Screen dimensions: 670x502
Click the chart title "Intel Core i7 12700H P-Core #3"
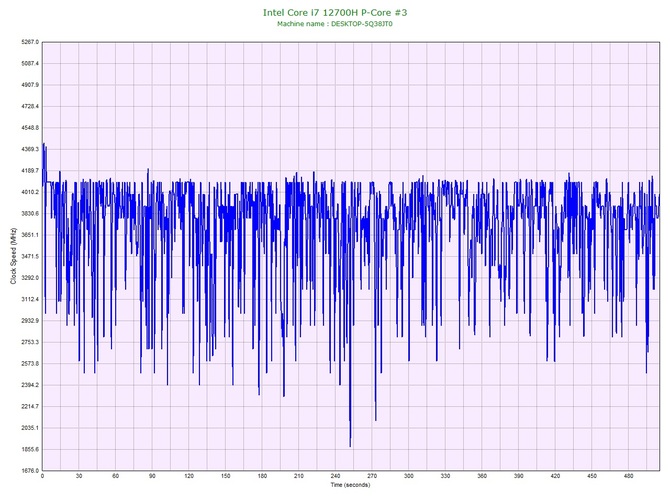335,12
